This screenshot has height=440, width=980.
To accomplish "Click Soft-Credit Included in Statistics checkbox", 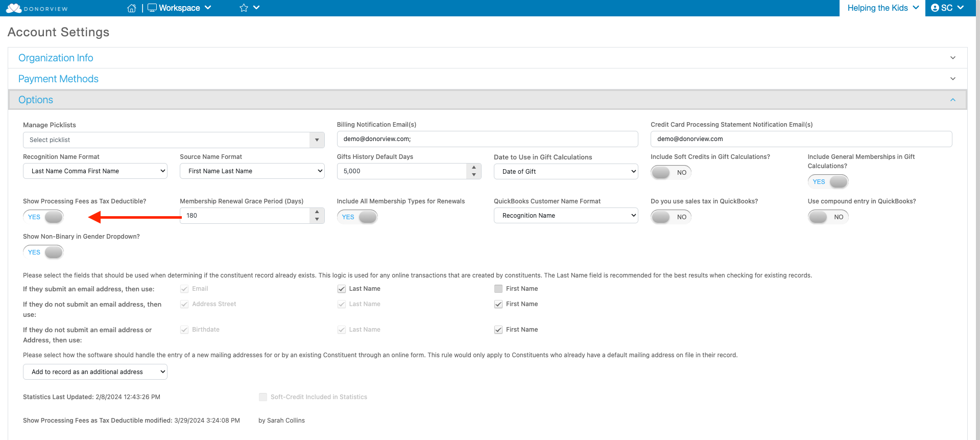I will click(x=263, y=397).
